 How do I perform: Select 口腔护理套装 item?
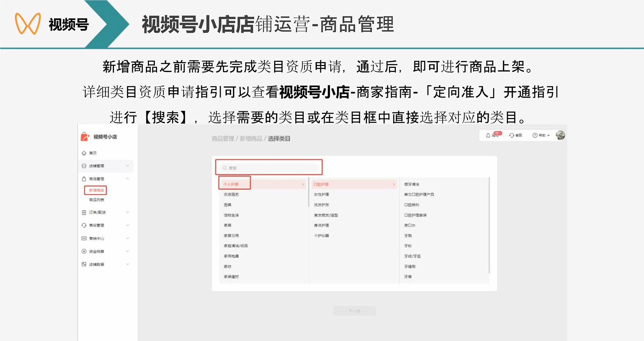415,215
